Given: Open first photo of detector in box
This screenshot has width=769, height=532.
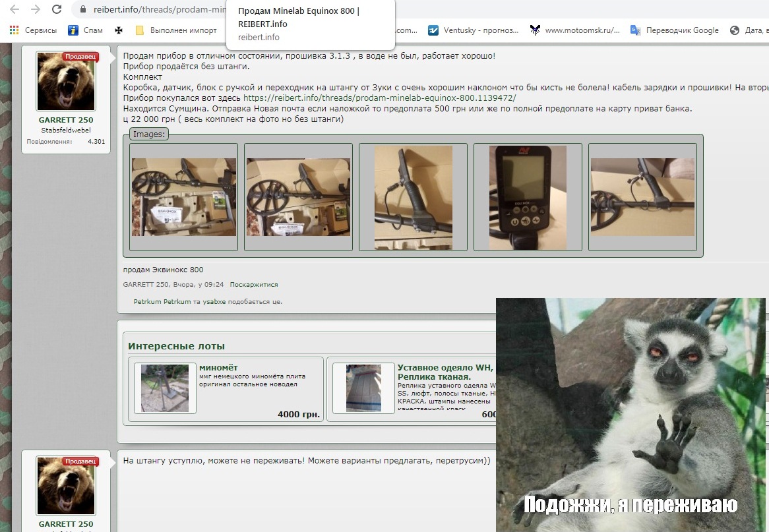Looking at the screenshot, I should pyautogui.click(x=184, y=197).
